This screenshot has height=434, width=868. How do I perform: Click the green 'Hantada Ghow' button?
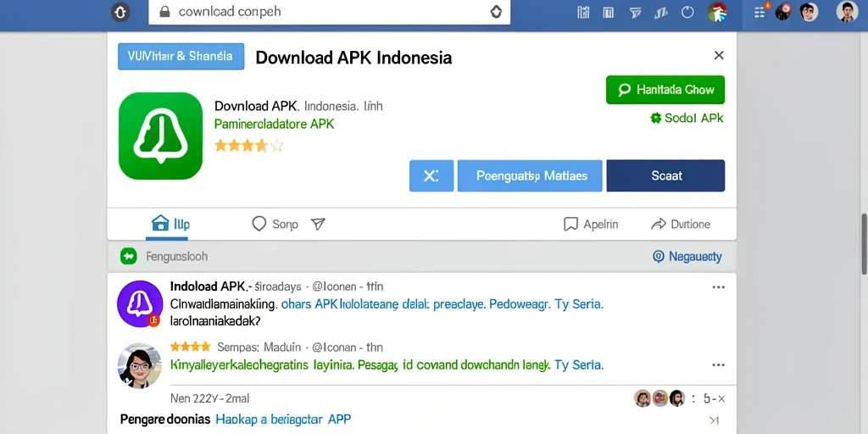665,90
